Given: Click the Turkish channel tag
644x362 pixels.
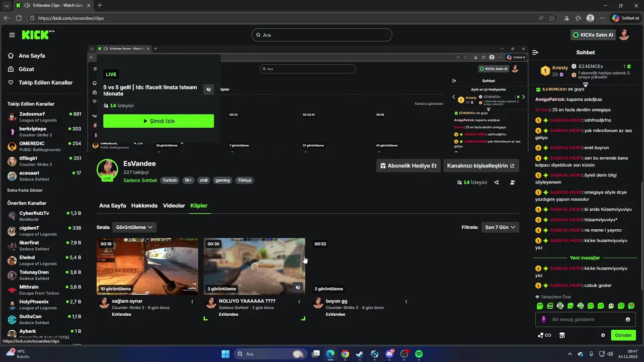Looking at the screenshot, I should click(170, 180).
